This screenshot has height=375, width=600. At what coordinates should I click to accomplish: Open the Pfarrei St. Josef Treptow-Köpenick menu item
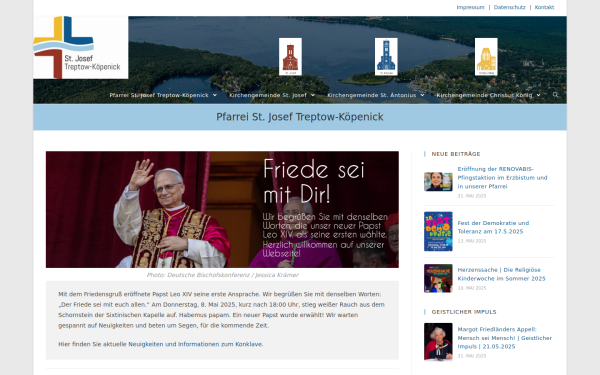pyautogui.click(x=159, y=95)
